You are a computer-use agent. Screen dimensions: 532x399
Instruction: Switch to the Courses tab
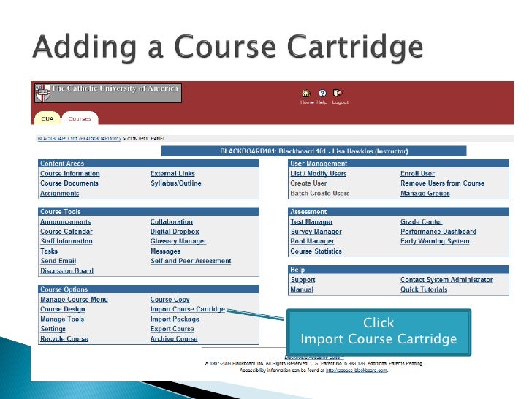[x=80, y=118]
